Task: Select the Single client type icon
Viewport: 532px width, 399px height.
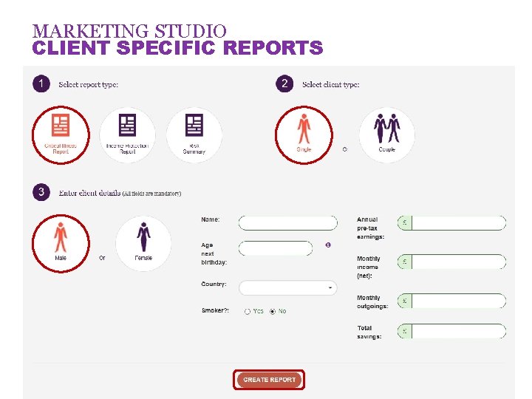Action: (x=304, y=135)
